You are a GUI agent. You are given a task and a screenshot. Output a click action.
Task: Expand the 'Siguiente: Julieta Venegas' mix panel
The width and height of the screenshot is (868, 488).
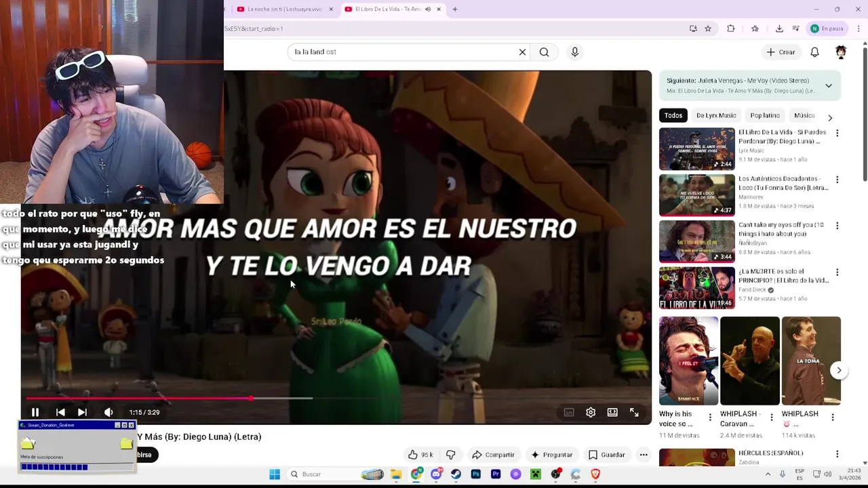(x=828, y=85)
